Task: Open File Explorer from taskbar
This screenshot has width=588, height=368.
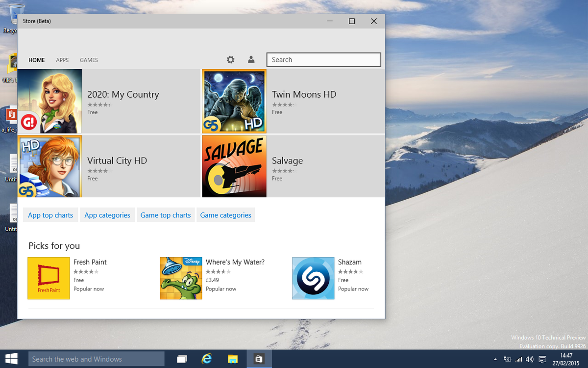Action: click(232, 359)
